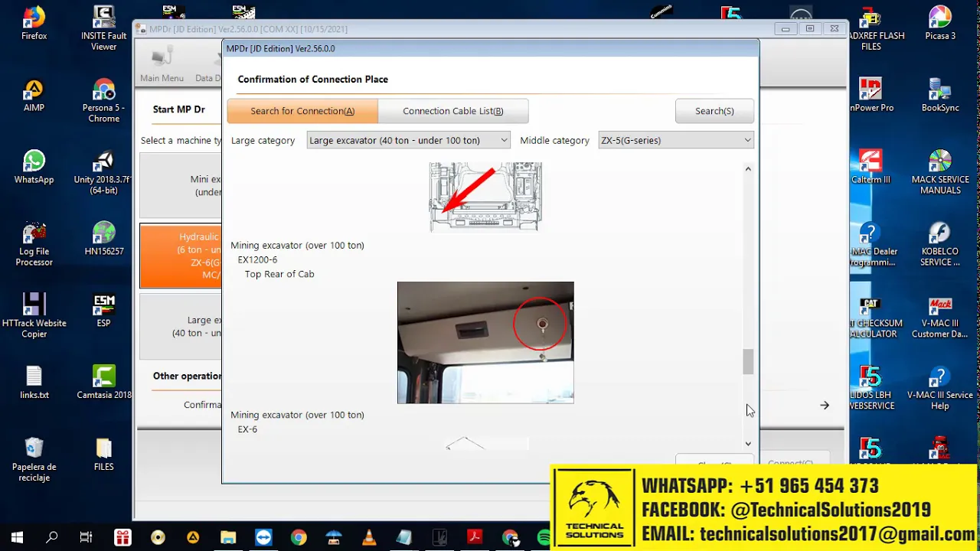Open Firefox desktop shortcut
Viewport: 980px width, 551px height.
coord(34,24)
